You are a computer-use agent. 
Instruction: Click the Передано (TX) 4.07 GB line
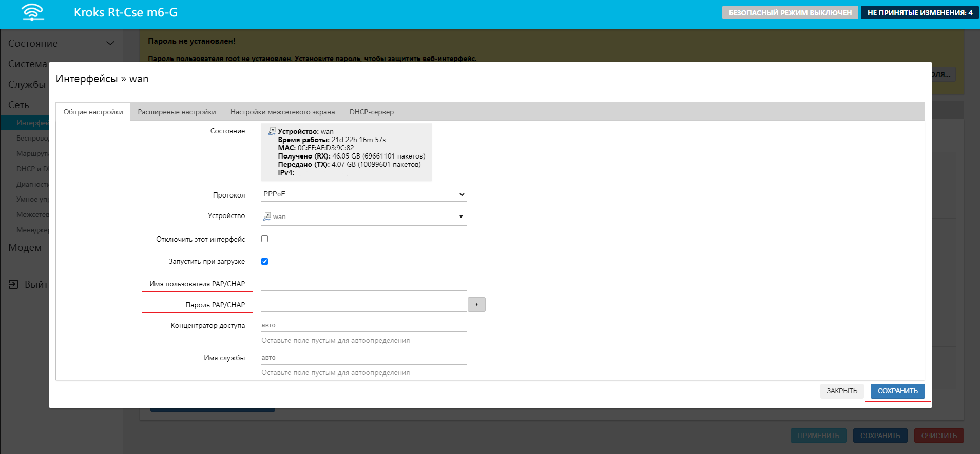click(x=349, y=164)
